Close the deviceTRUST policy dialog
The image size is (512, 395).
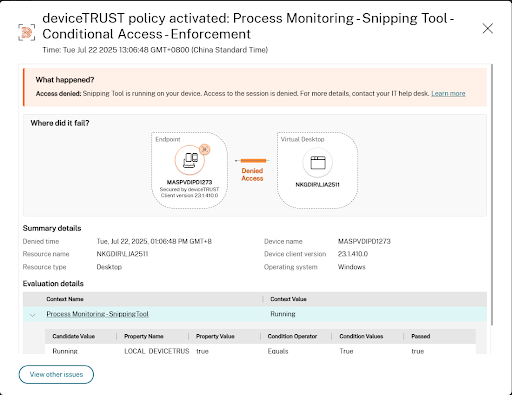(x=488, y=28)
